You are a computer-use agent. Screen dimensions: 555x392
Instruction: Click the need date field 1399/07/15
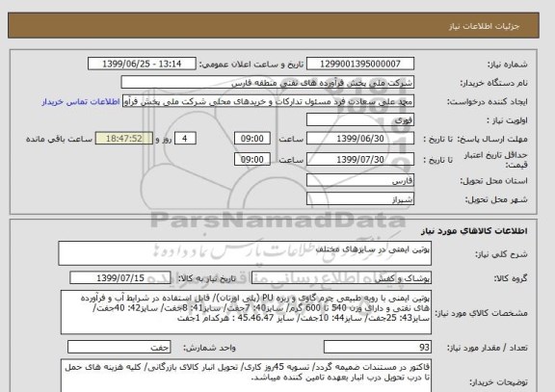[x=120, y=278]
